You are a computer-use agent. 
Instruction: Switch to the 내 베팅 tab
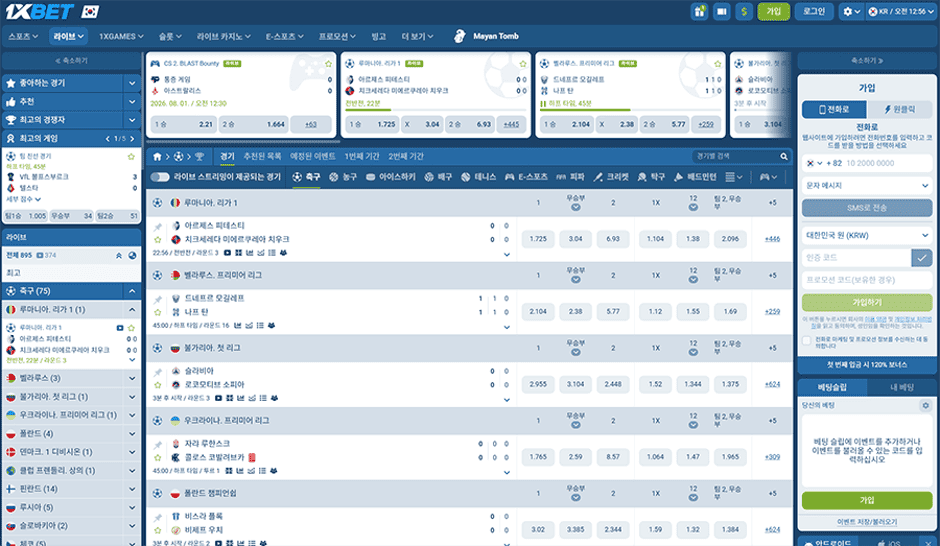pos(902,388)
